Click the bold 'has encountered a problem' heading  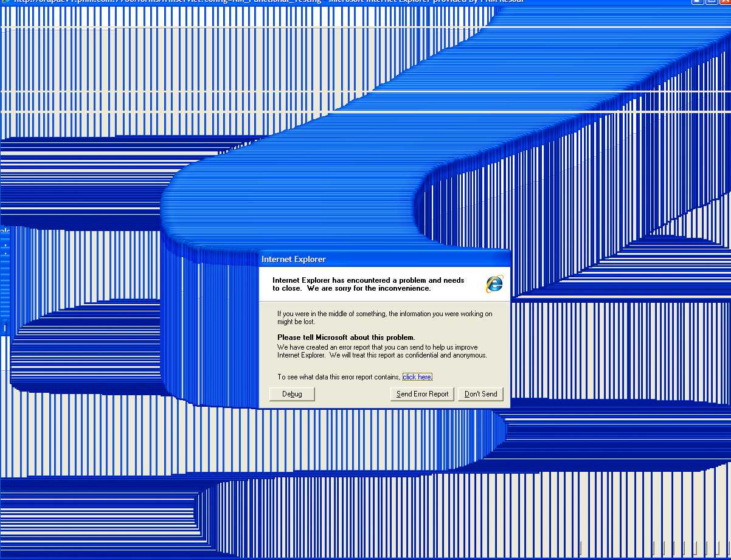(x=368, y=280)
